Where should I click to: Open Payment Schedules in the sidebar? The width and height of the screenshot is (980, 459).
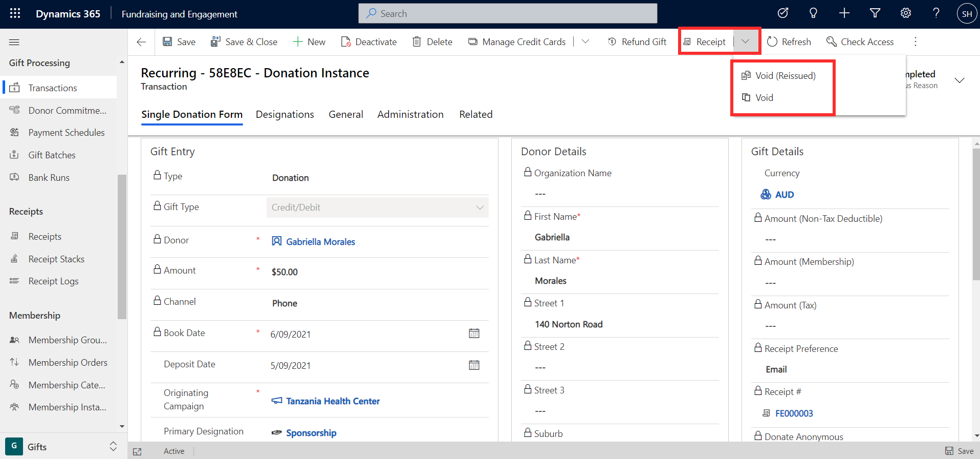[x=59, y=133]
